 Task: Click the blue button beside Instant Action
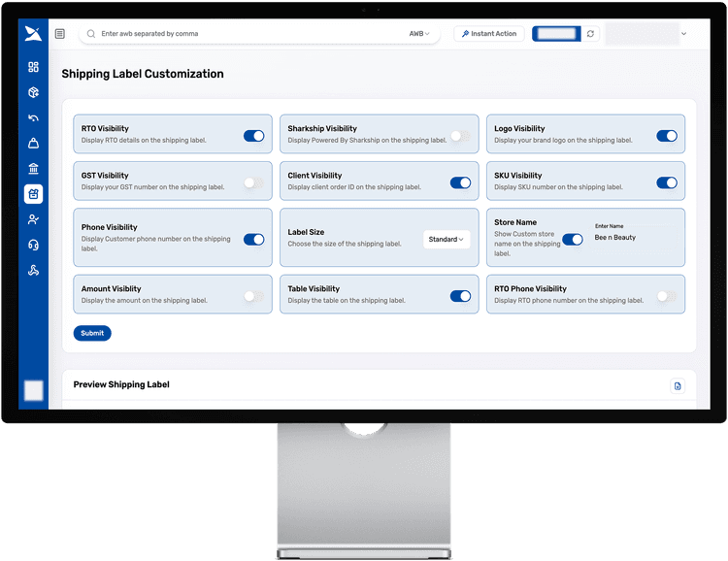tap(556, 33)
